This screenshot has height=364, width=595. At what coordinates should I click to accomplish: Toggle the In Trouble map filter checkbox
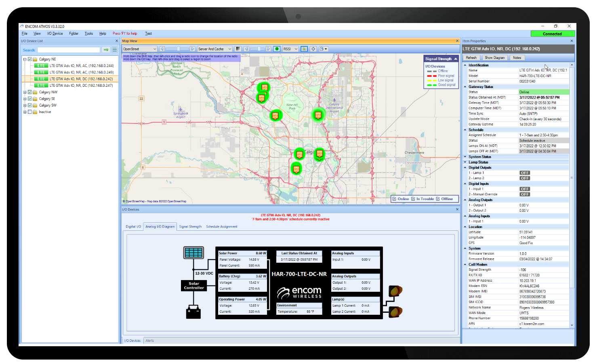pyautogui.click(x=413, y=199)
